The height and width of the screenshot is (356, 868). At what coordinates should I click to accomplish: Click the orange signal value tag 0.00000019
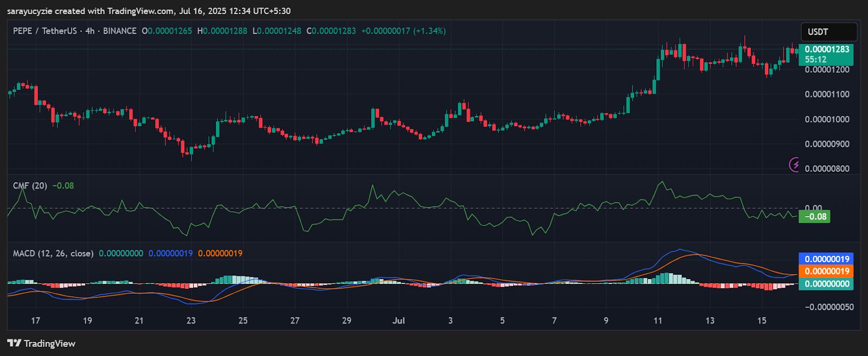click(826, 271)
